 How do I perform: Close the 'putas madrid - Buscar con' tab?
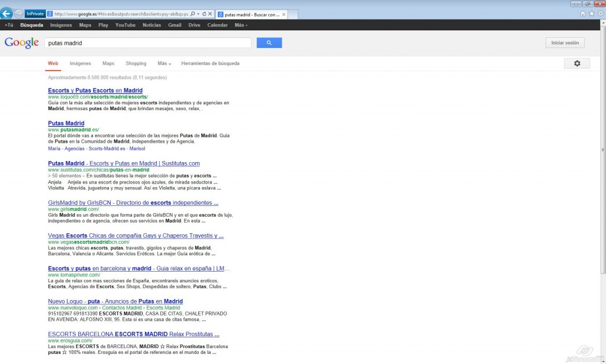click(x=283, y=14)
